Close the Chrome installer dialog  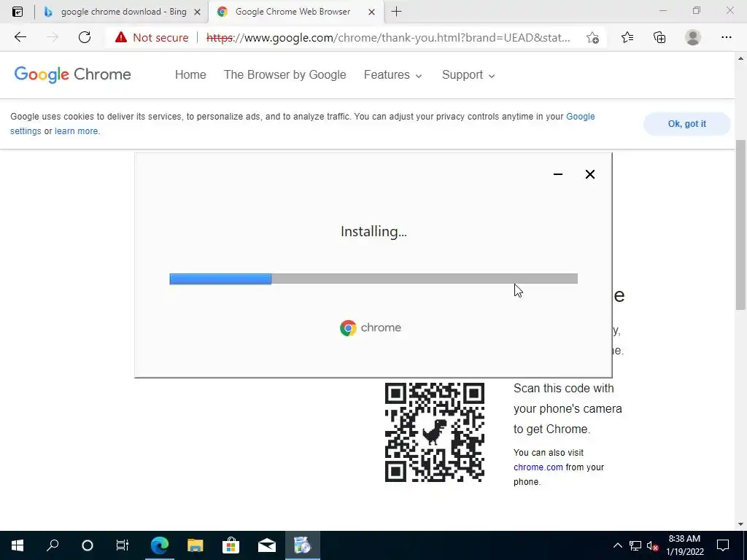point(589,174)
